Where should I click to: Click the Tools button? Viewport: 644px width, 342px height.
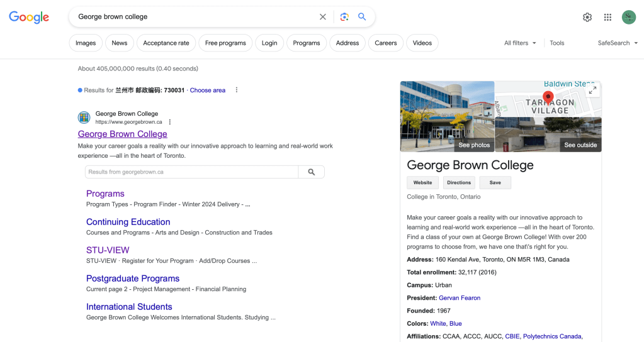[556, 43]
